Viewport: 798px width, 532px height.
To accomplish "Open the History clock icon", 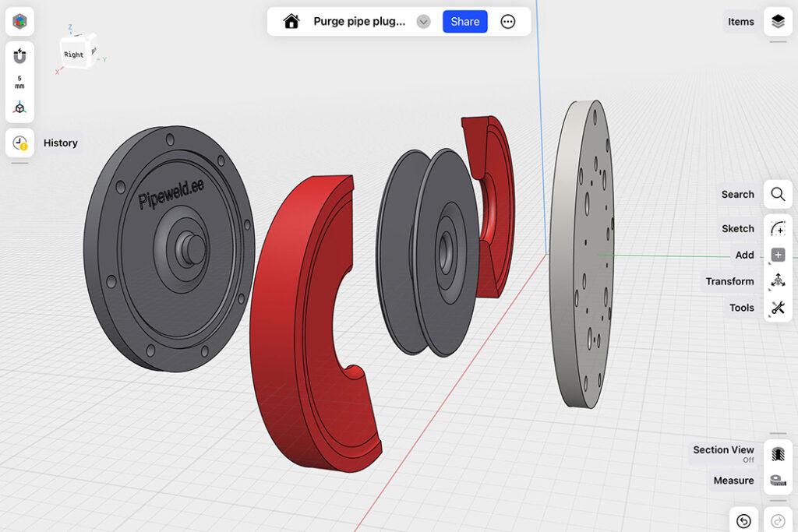I will pos(19,143).
